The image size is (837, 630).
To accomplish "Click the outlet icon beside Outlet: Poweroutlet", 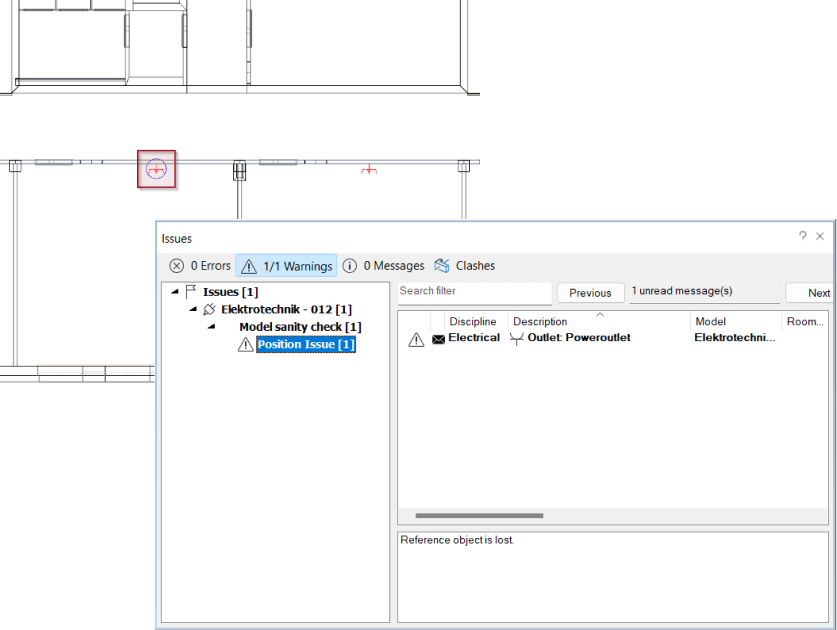I will coord(517,338).
